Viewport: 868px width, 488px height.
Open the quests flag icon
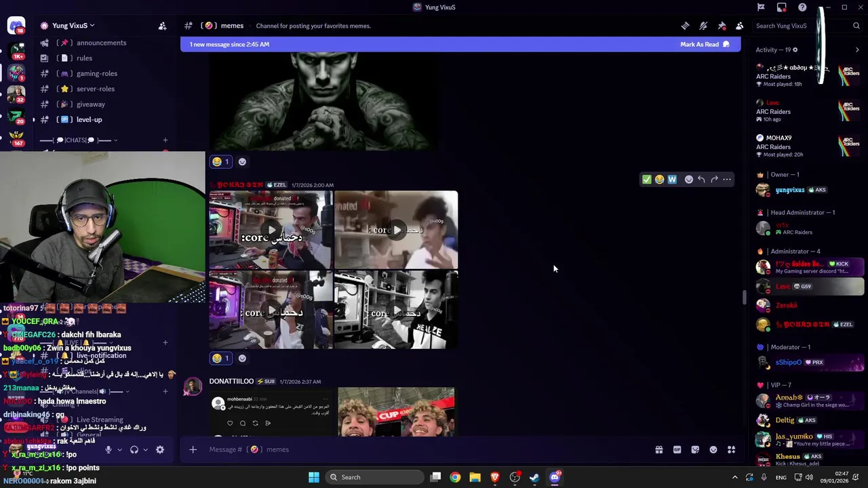pyautogui.click(x=761, y=7)
